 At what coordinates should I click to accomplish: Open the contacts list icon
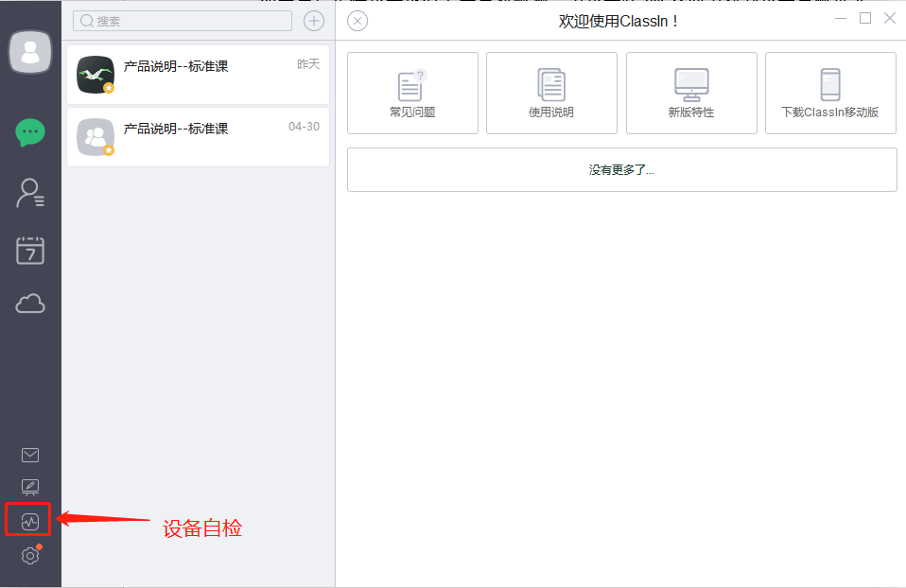click(x=30, y=193)
